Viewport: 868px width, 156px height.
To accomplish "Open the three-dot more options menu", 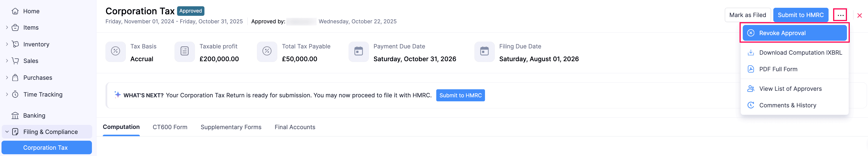I will [840, 15].
